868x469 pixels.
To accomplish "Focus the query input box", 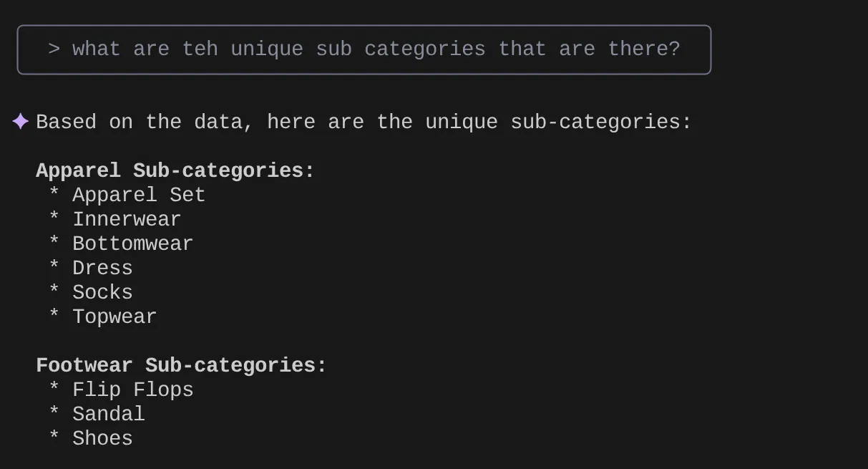I will [364, 49].
